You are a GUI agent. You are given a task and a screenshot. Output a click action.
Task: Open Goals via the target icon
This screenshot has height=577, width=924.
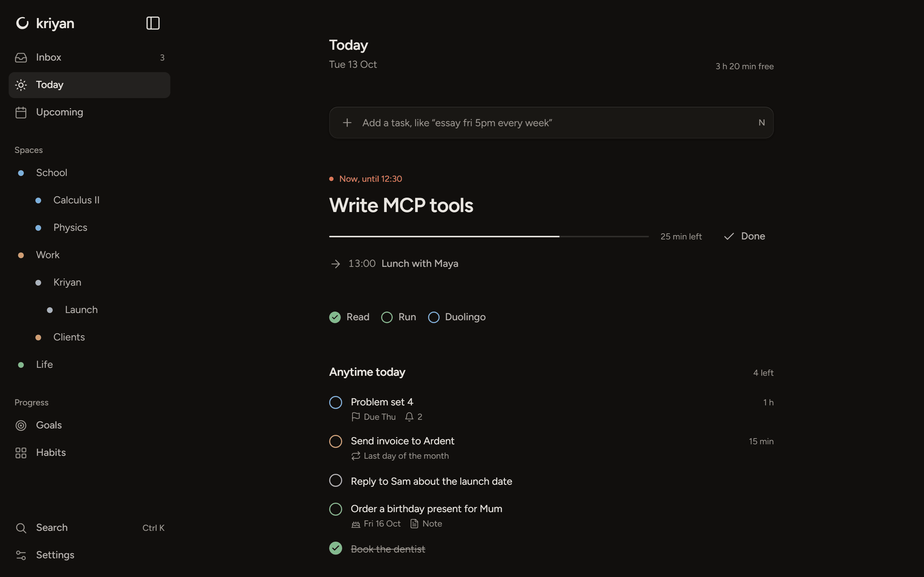click(21, 426)
